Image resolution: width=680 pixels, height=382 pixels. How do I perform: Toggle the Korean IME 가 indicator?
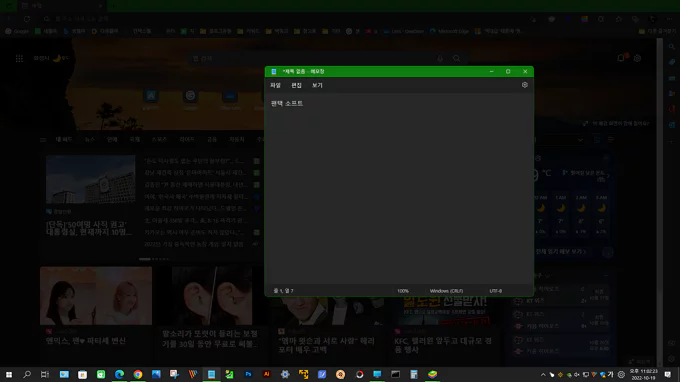point(611,375)
